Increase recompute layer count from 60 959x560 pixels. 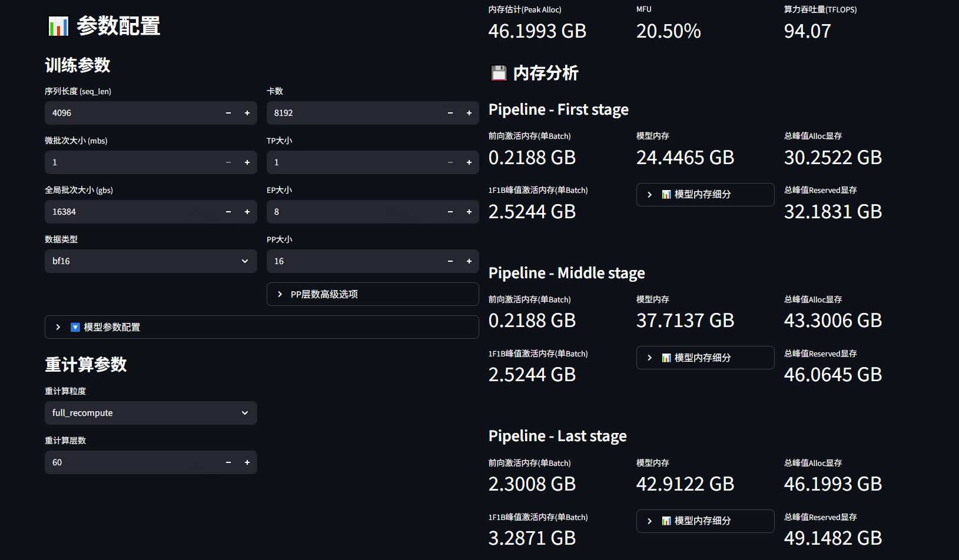pos(247,462)
